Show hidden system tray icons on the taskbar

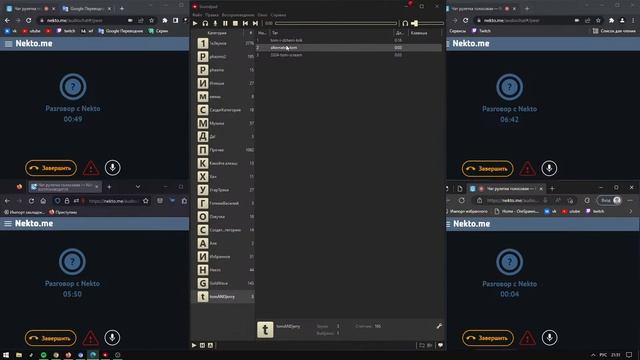pos(593,355)
